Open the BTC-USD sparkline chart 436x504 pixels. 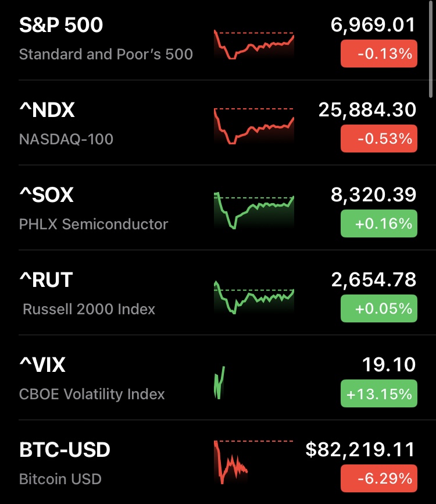pyautogui.click(x=231, y=462)
